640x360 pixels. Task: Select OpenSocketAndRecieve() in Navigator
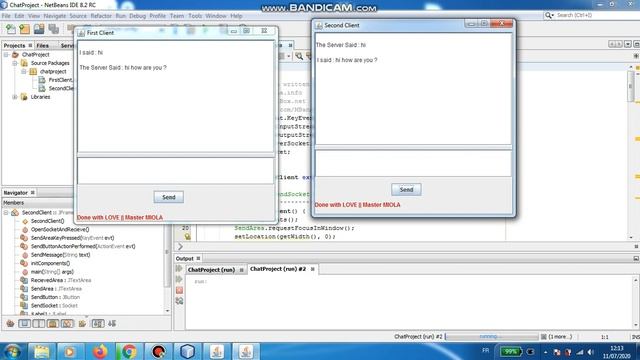pyautogui.click(x=60, y=229)
